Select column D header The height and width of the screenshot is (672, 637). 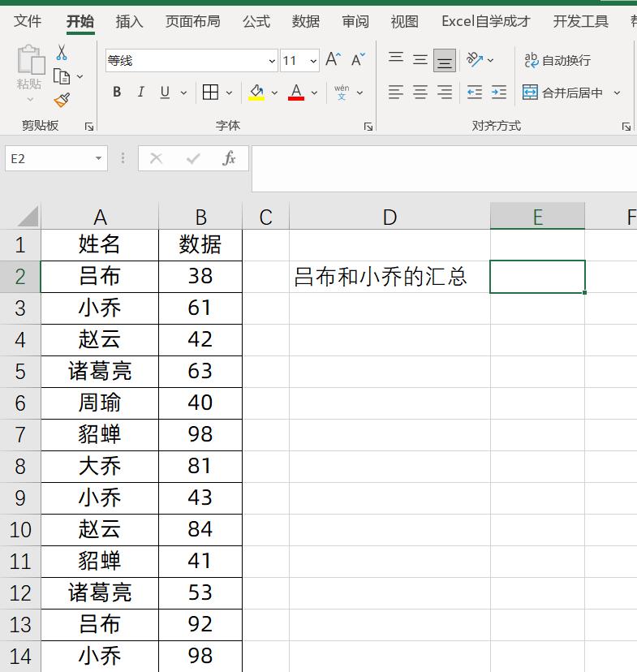click(390, 216)
